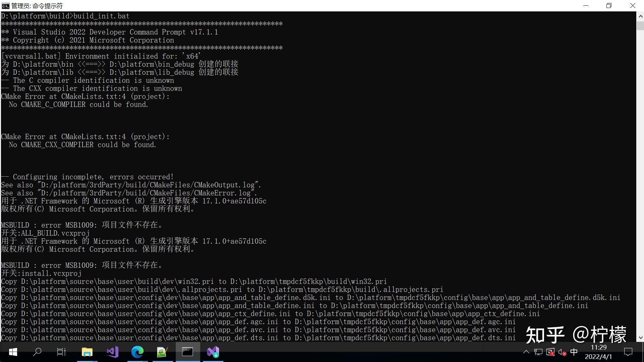The height and width of the screenshot is (362, 644).
Task: Toggle IME between Chinese and English
Action: 574,352
